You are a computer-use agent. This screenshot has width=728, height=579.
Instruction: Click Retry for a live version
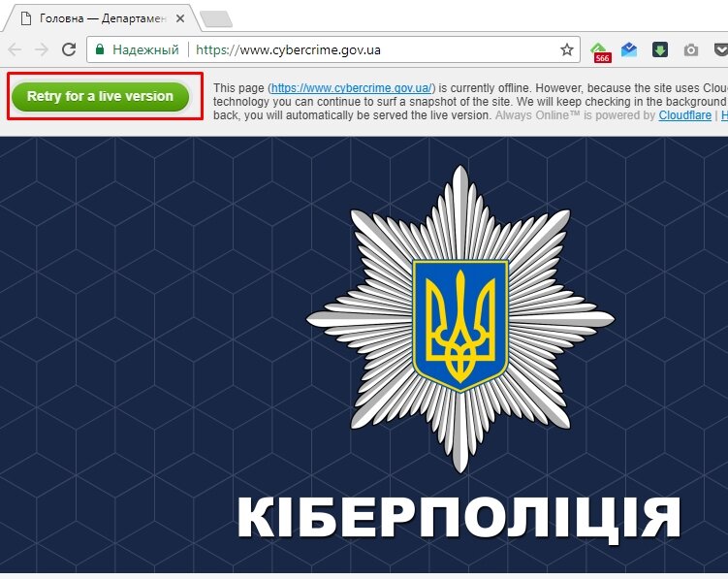(x=100, y=96)
